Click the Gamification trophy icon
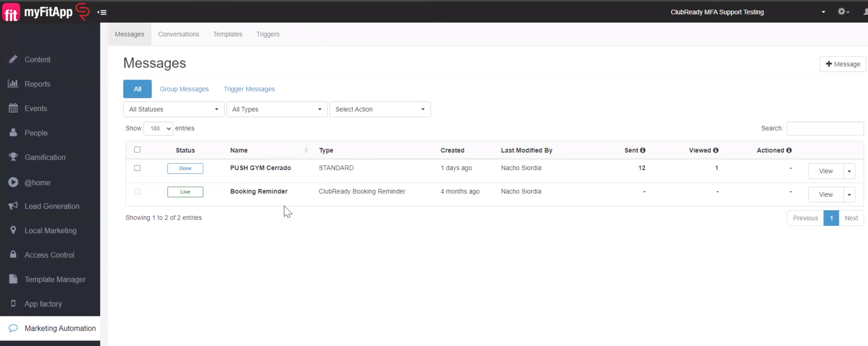This screenshot has height=346, width=868. pos(13,157)
